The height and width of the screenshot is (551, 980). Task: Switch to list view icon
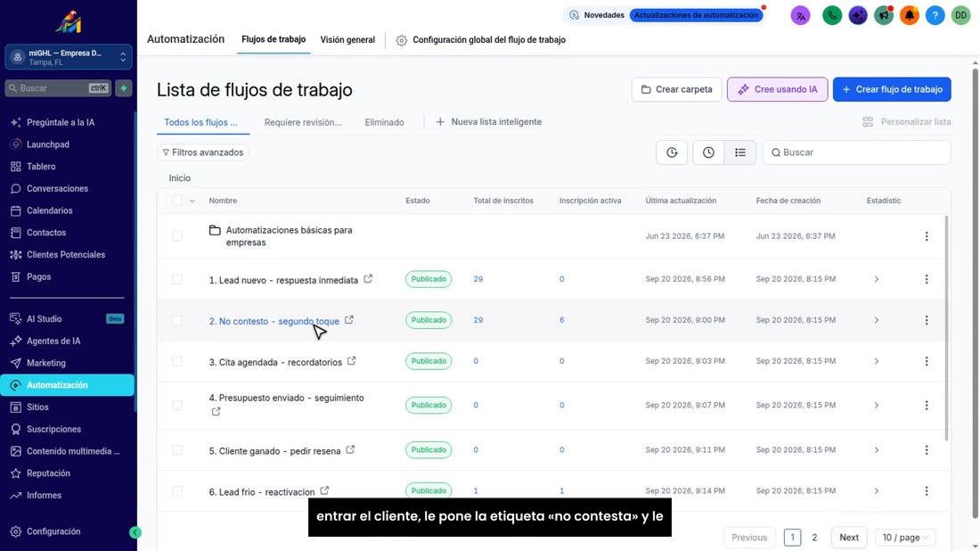pyautogui.click(x=740, y=152)
